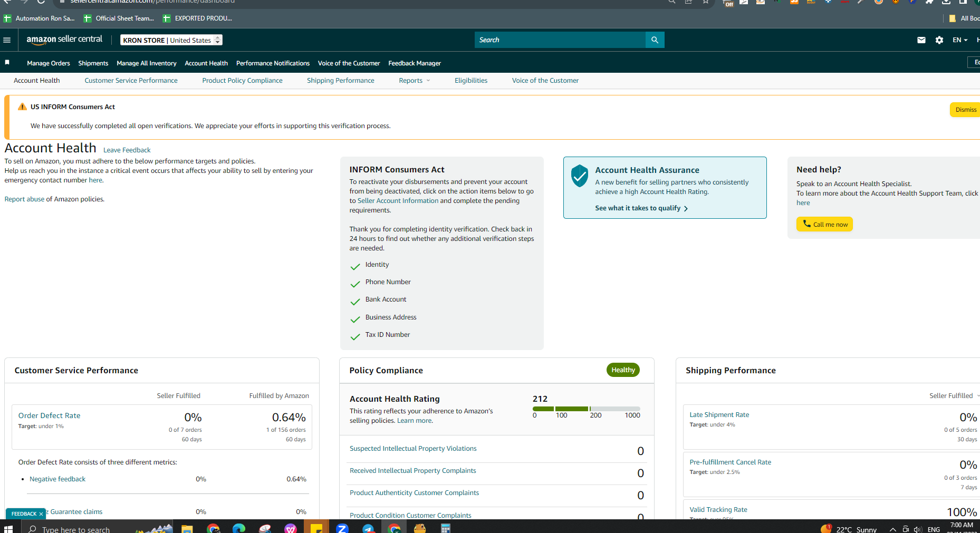Viewport: 980px width, 533px height.
Task: Open File Explorer from the taskbar
Action: [187, 528]
